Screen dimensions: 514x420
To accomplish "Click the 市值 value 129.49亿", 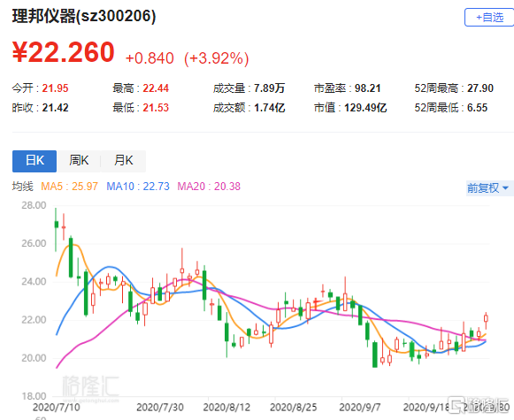I will point(365,108).
